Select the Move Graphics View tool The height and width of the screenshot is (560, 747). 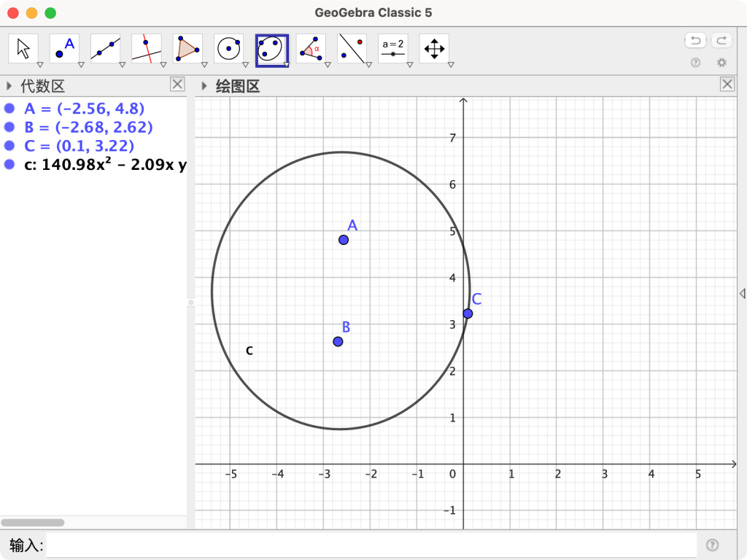pyautogui.click(x=433, y=49)
